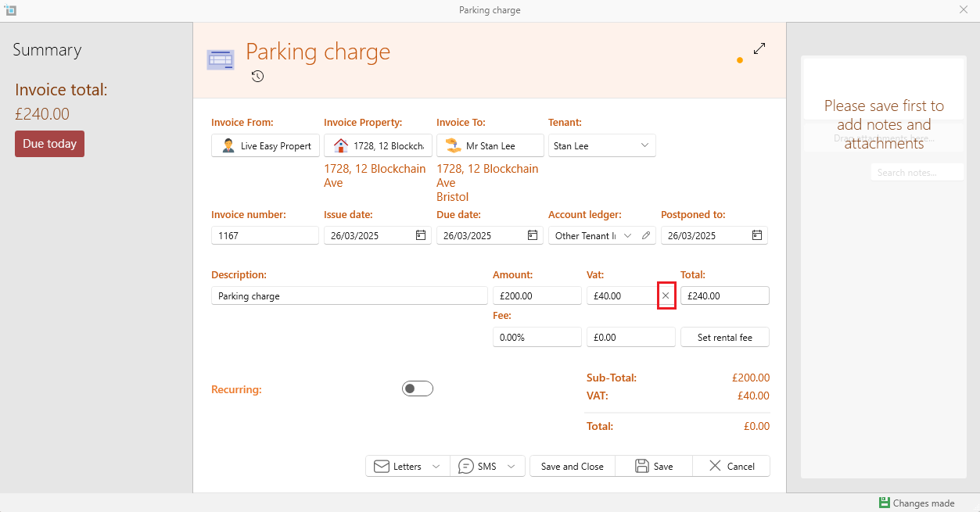
Task: Click the Invoice number field
Action: pos(265,235)
